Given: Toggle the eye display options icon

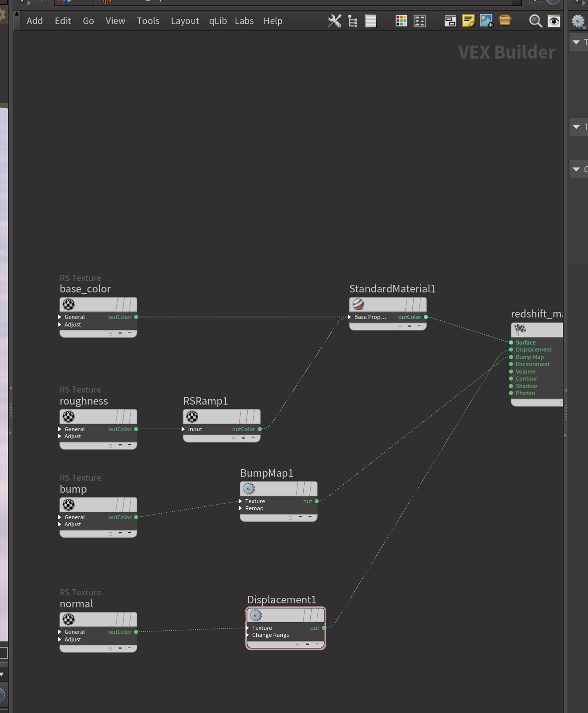Looking at the screenshot, I should 554,21.
